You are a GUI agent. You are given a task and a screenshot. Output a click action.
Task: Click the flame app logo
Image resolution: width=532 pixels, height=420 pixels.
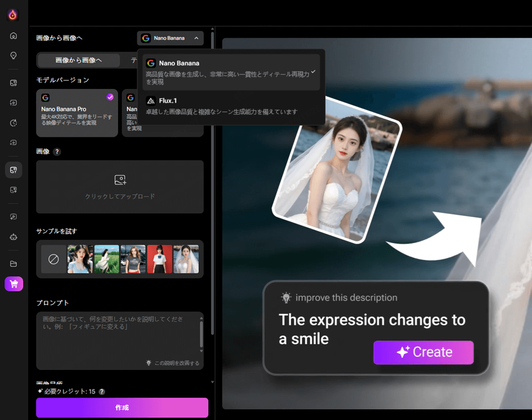(x=13, y=15)
